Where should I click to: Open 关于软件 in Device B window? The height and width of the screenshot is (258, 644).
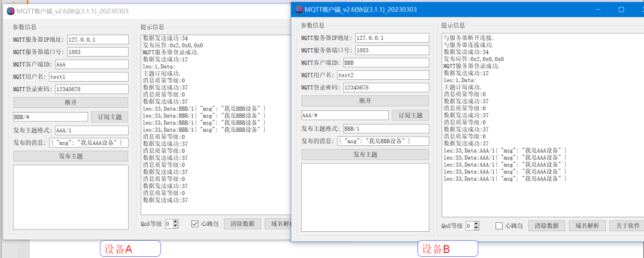click(627, 226)
